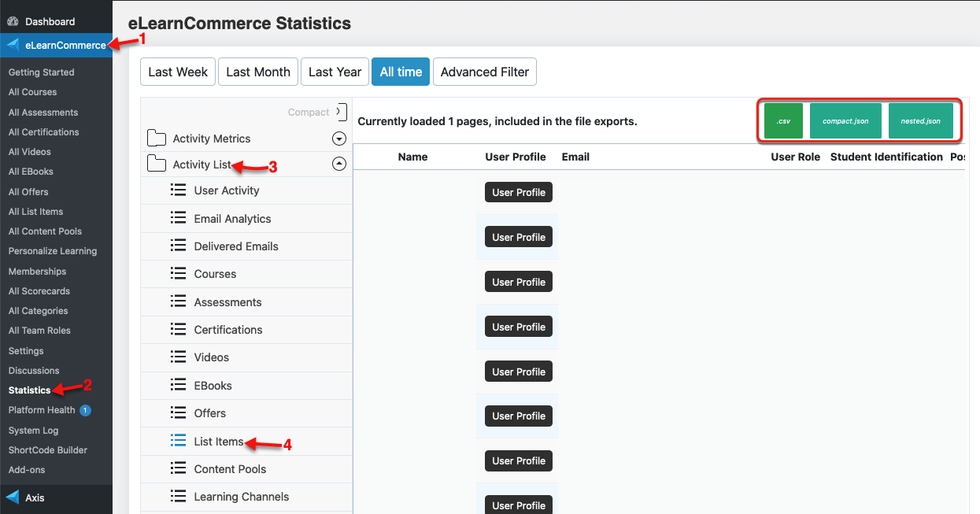Click the list icon beside Email Analytics

point(178,219)
